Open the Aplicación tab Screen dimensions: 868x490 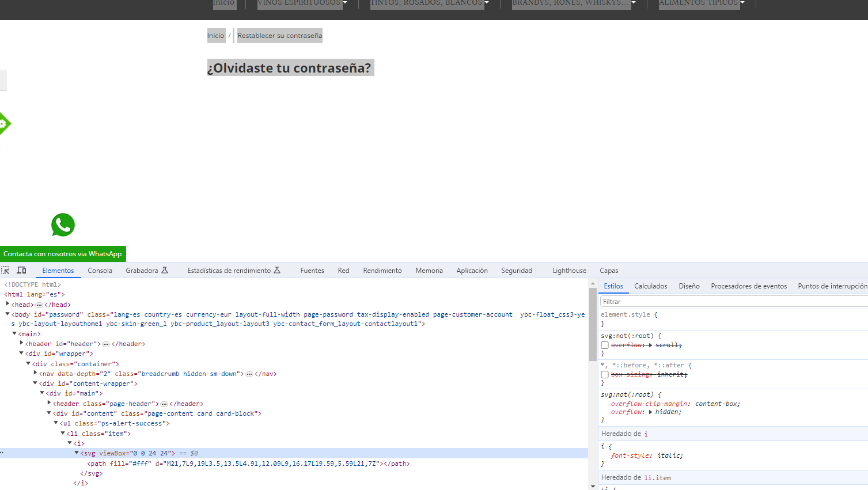472,270
